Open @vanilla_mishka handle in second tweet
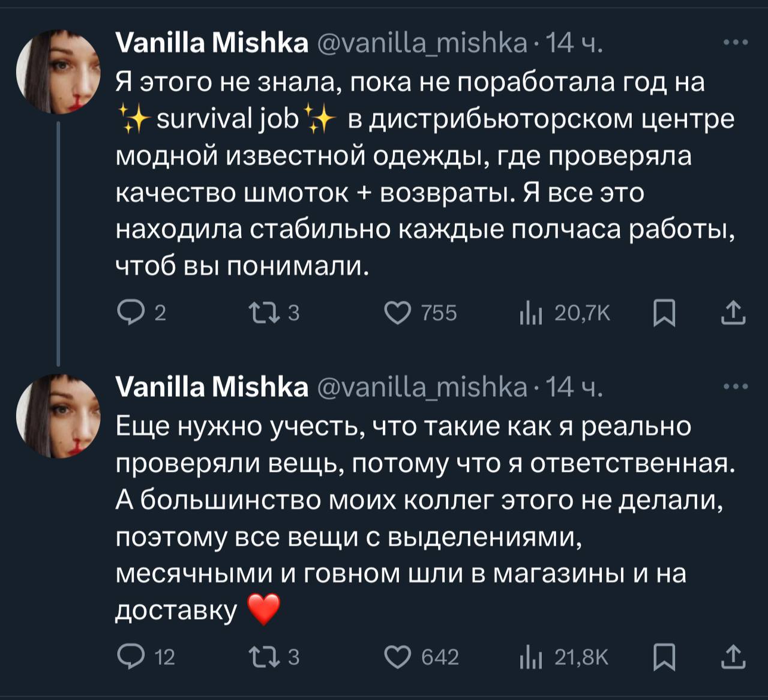This screenshot has width=768, height=700. tap(421, 387)
